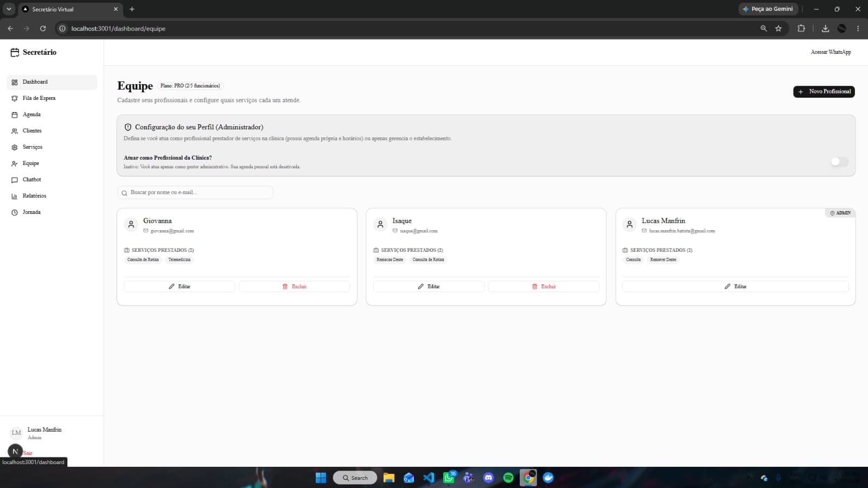Select Equipe in the sidebar

(x=52, y=163)
